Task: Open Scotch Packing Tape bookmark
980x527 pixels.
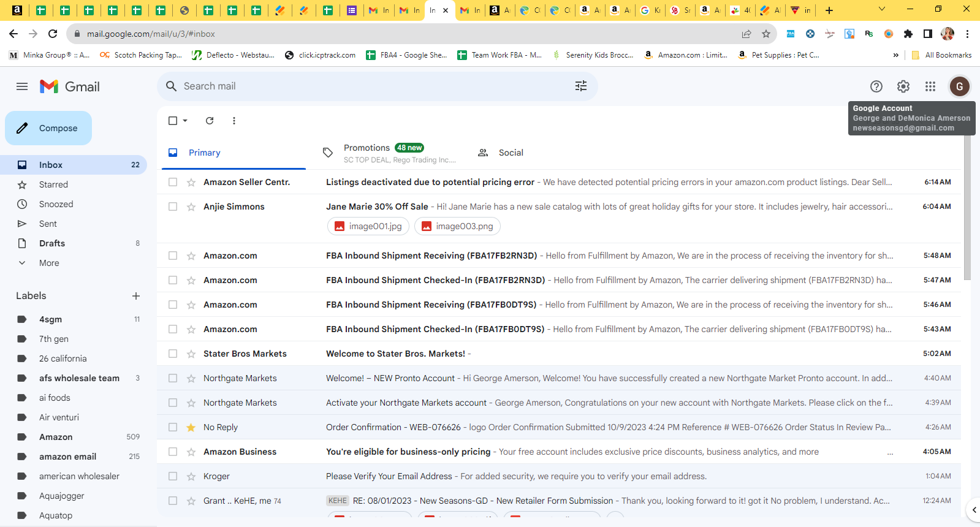Action: pos(141,55)
